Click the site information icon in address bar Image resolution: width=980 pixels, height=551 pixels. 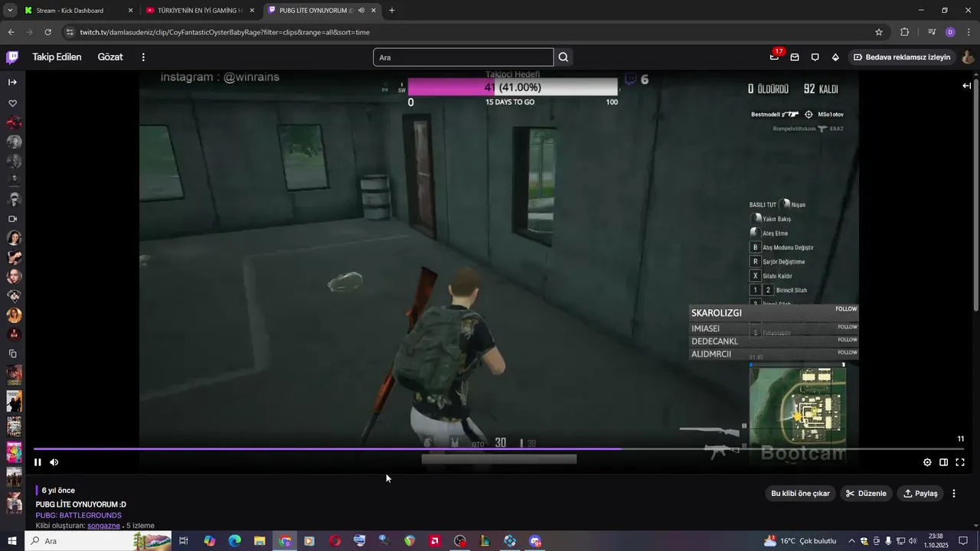[x=70, y=32]
